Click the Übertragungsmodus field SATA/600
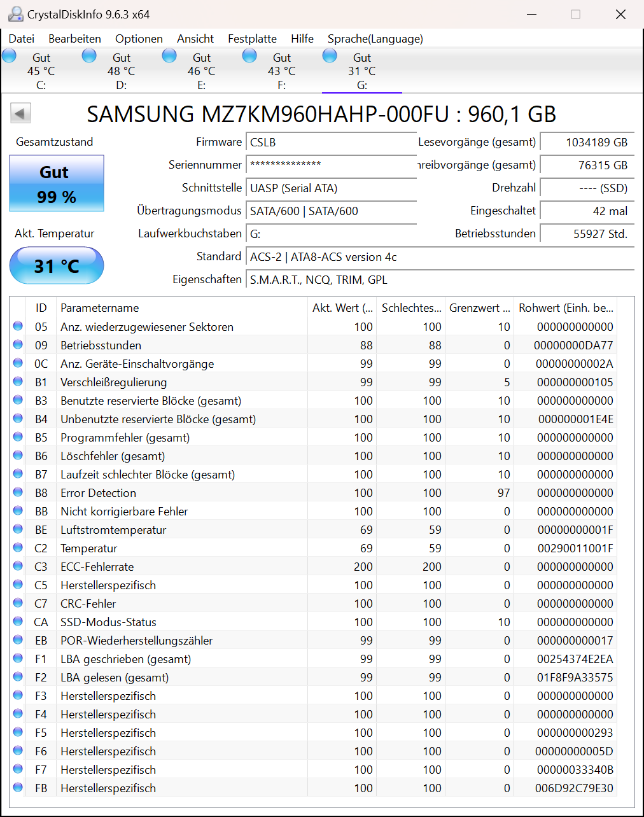Viewport: 644px width, 817px height. pos(332,211)
